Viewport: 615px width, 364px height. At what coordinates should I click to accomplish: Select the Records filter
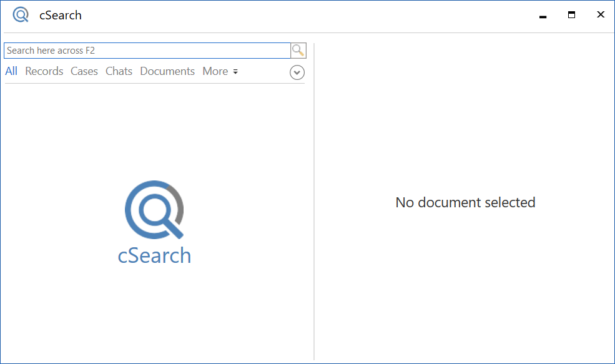[44, 71]
